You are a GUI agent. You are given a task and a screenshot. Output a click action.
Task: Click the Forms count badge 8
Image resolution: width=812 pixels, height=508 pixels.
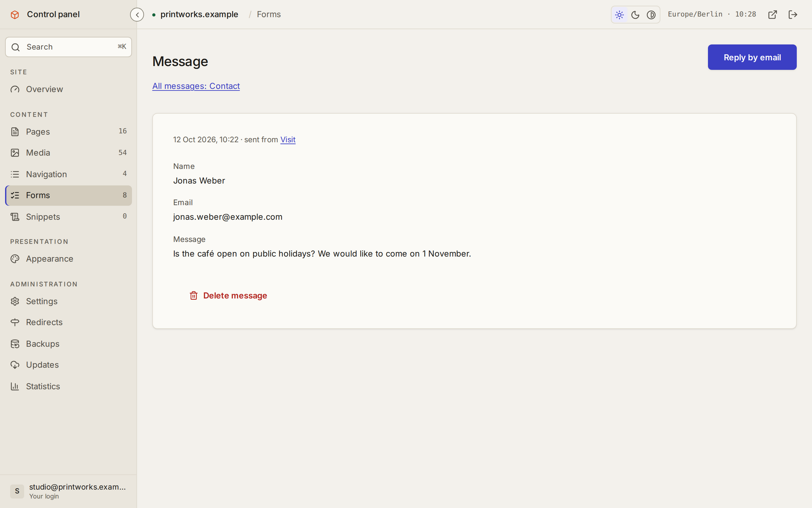(125, 195)
